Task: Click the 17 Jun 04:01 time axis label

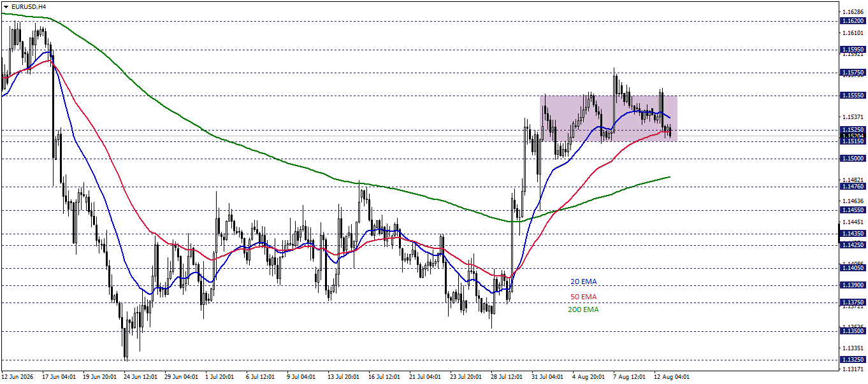Action: [x=61, y=377]
